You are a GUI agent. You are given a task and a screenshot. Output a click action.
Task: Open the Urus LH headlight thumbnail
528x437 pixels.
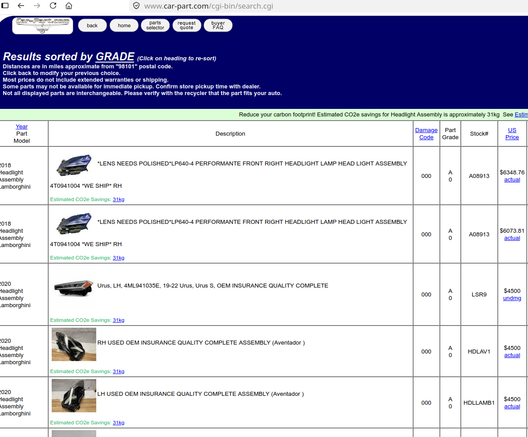(73, 288)
